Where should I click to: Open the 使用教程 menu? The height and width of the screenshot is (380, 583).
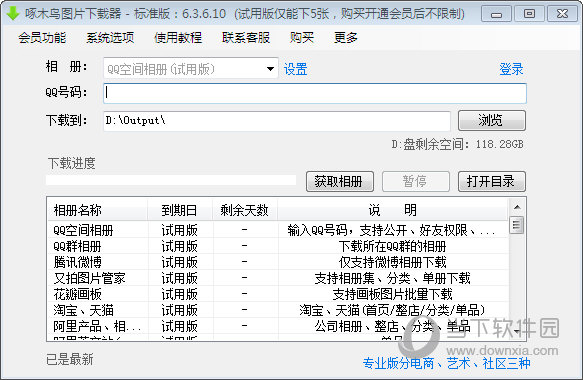(x=178, y=38)
